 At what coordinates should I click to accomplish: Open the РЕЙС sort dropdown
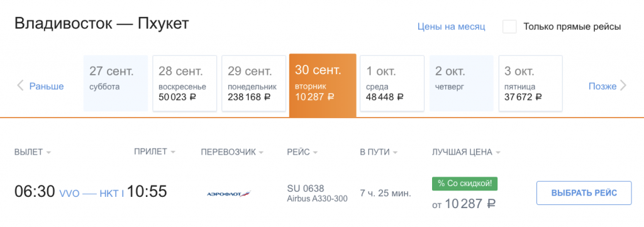pyautogui.click(x=303, y=152)
